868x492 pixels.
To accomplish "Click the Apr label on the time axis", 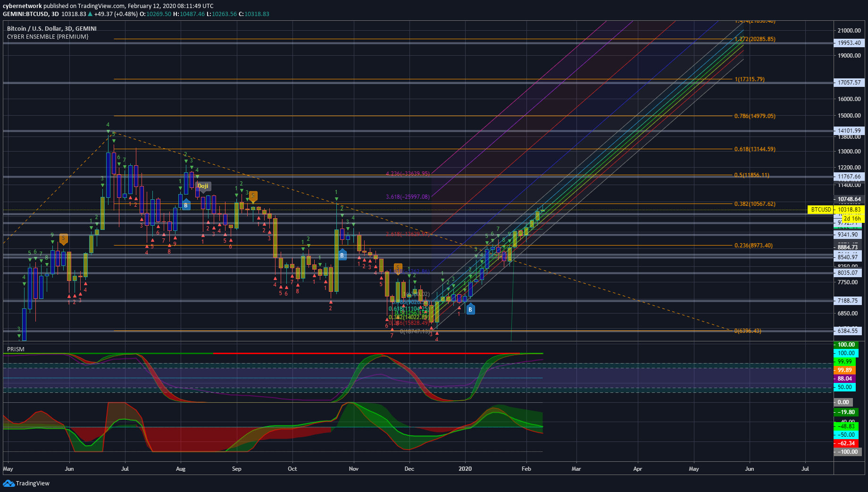I will click(638, 469).
